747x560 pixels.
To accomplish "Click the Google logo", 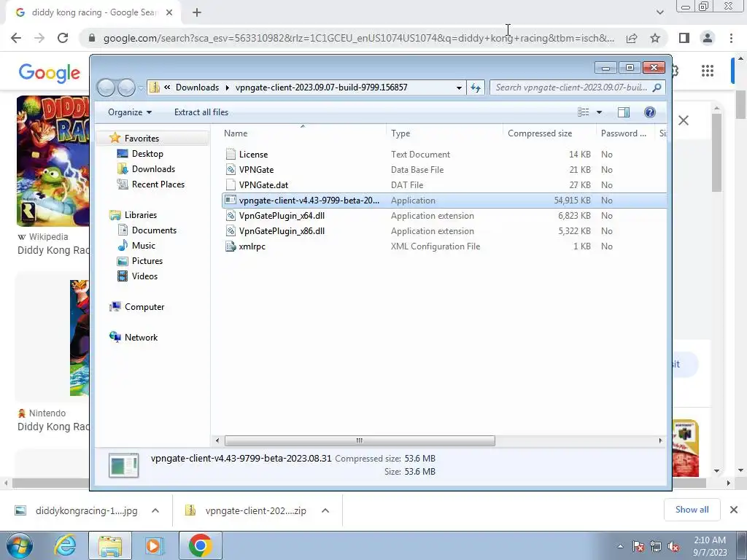I will click(49, 73).
